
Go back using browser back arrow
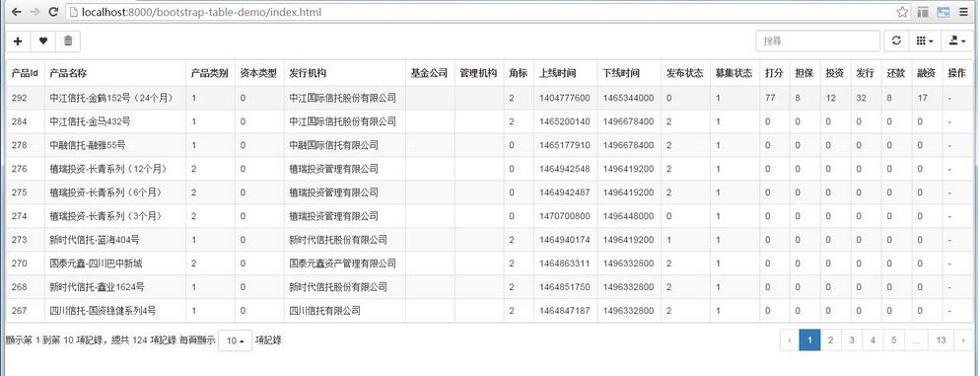16,11
